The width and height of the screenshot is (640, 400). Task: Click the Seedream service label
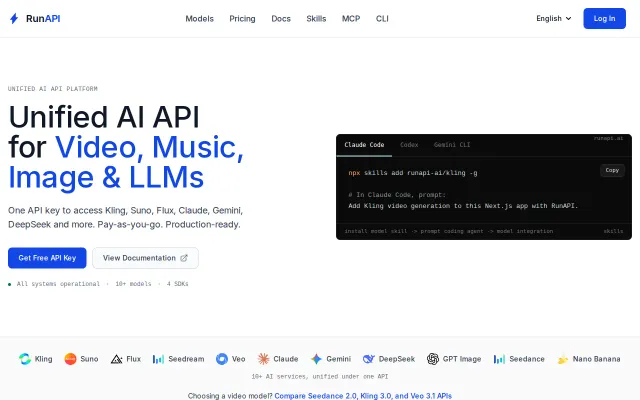tap(186, 359)
